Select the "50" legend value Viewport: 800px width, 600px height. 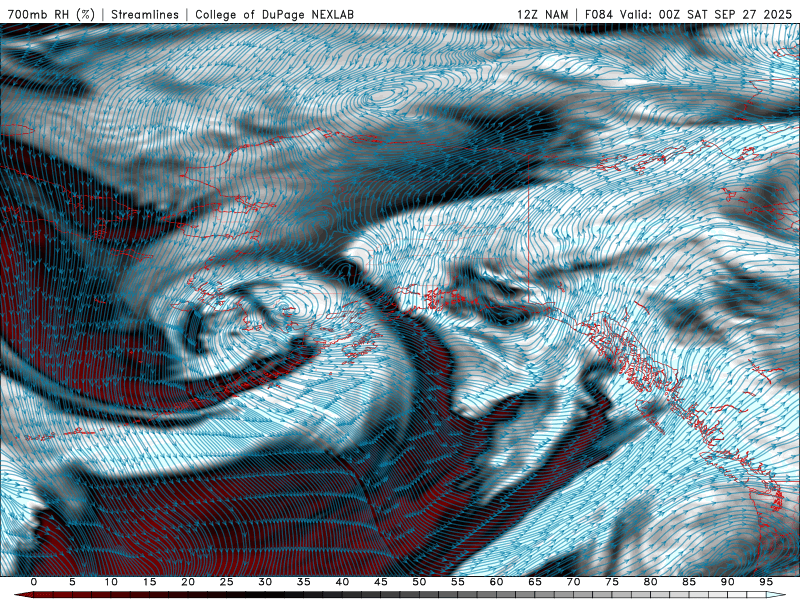(419, 582)
